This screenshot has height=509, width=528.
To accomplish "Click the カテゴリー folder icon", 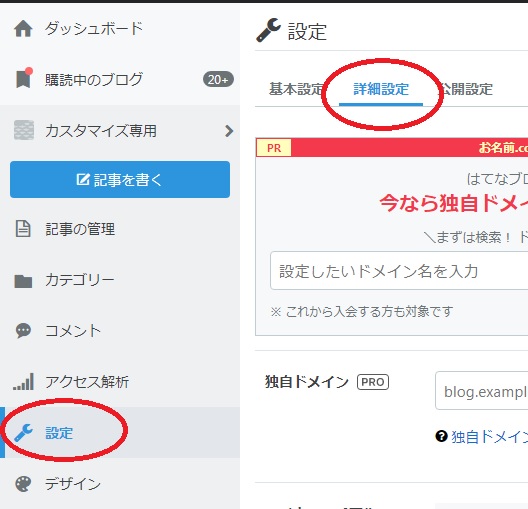I will [x=23, y=281].
